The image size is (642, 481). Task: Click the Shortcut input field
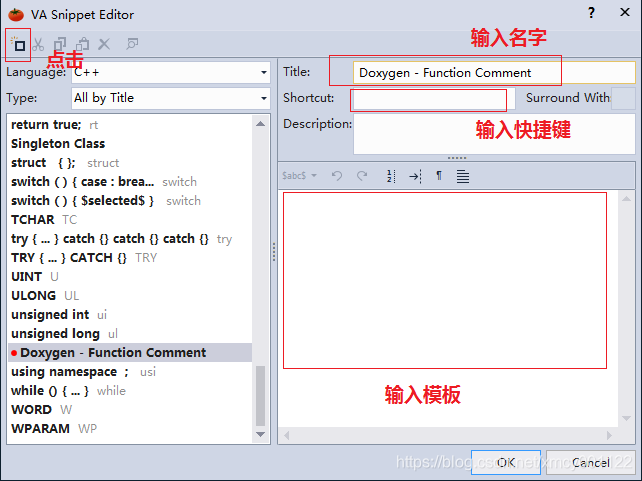tap(433, 99)
